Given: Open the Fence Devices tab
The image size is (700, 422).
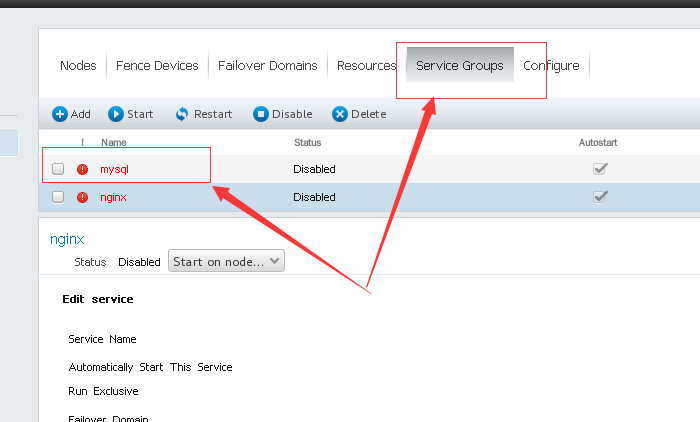Looking at the screenshot, I should pos(157,66).
